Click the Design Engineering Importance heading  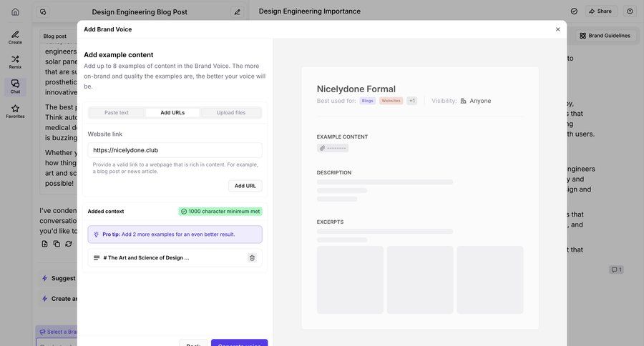[310, 11]
